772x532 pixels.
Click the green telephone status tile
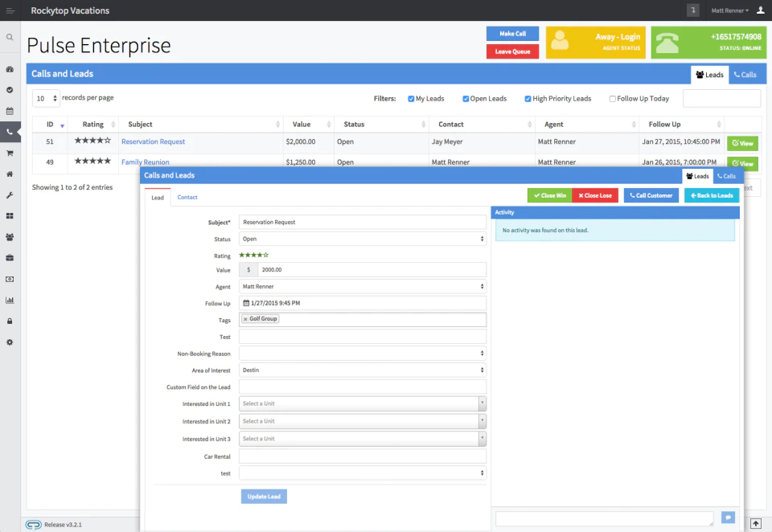(x=708, y=43)
